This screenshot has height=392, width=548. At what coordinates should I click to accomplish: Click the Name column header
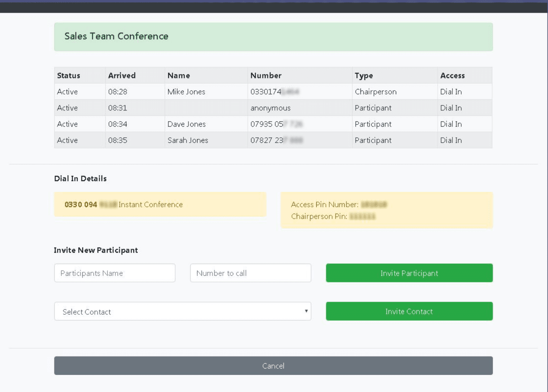click(x=179, y=76)
